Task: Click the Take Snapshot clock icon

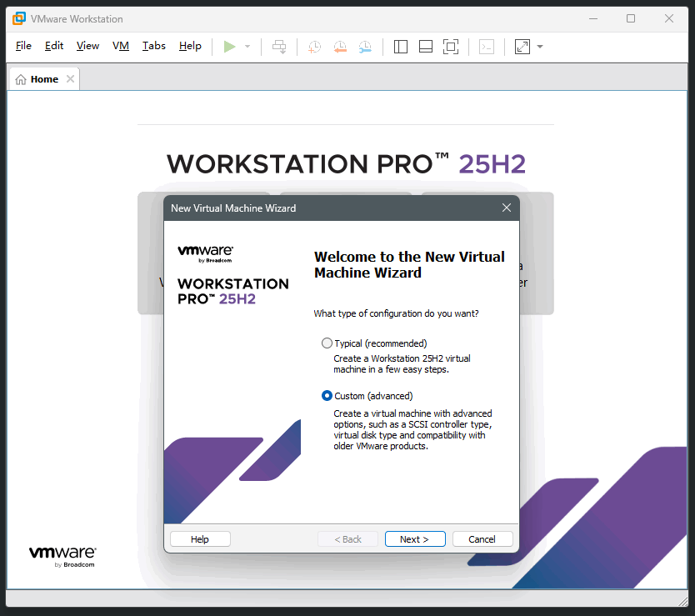Action: [314, 47]
